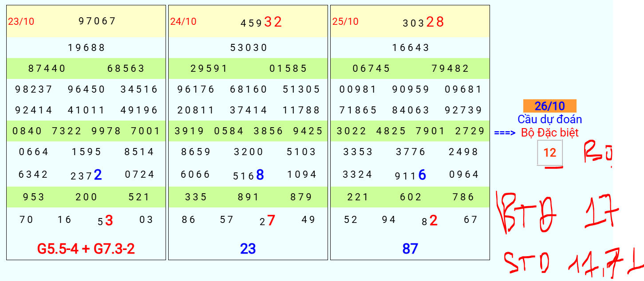Click the number 53 in 23/10 bottom row

tap(105, 220)
